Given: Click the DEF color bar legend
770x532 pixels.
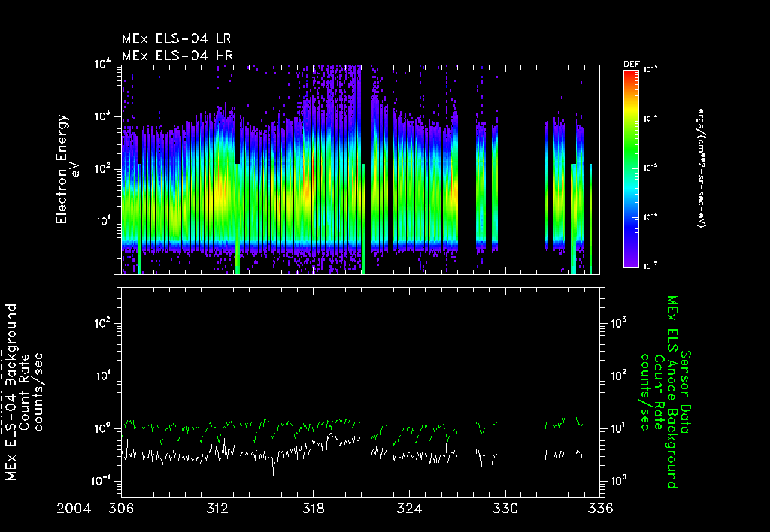Looking at the screenshot, I should tap(631, 168).
